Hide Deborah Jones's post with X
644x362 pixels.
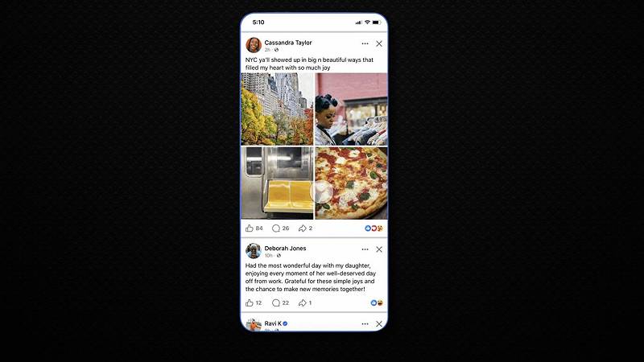(x=379, y=249)
